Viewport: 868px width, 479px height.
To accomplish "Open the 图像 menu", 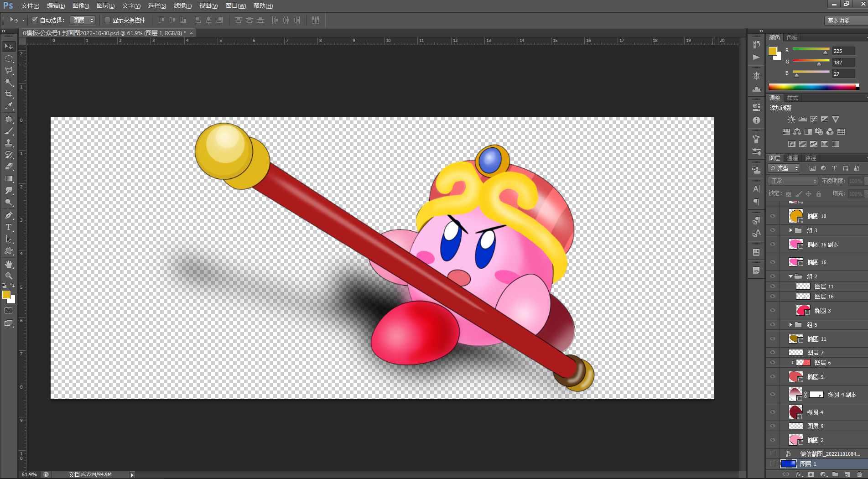I will click(81, 6).
